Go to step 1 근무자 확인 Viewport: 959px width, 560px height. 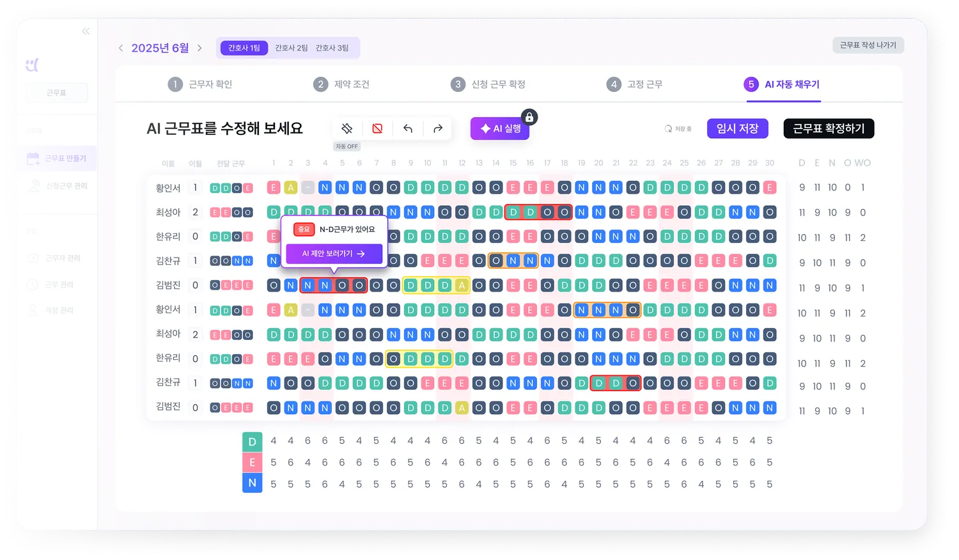(200, 84)
